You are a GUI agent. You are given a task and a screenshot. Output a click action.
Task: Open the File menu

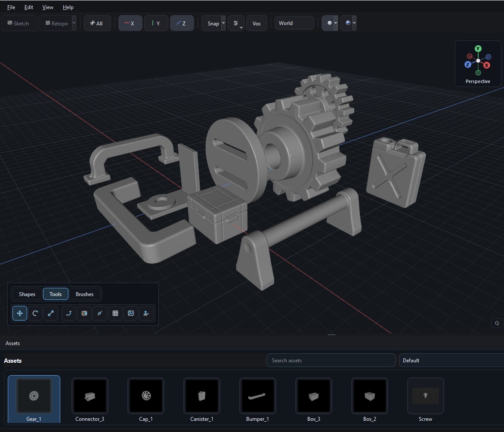[x=11, y=7]
